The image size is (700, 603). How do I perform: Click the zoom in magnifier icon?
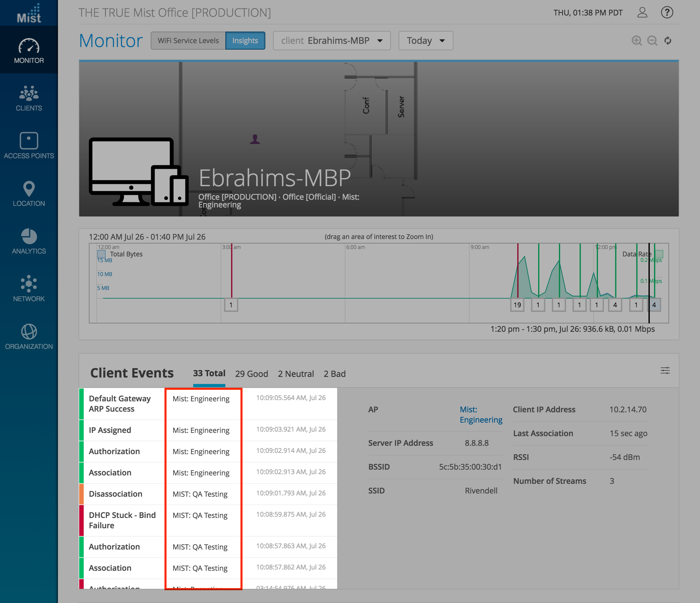point(637,41)
